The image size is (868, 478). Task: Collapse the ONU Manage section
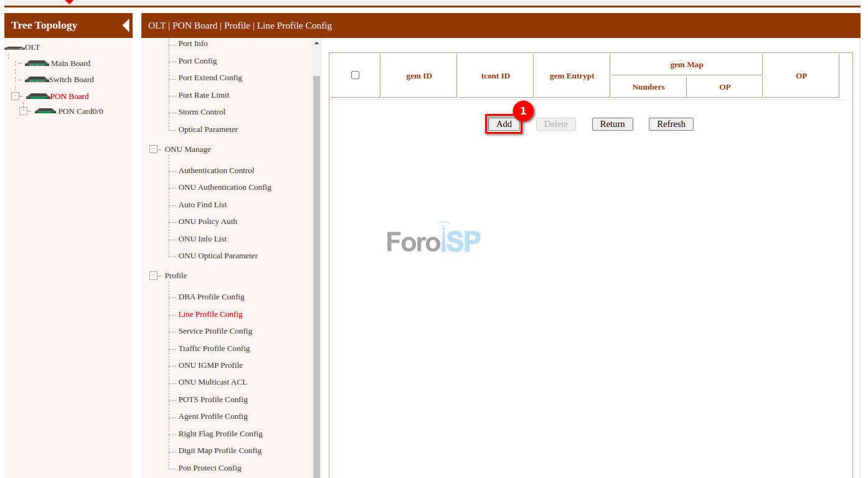pyautogui.click(x=153, y=149)
